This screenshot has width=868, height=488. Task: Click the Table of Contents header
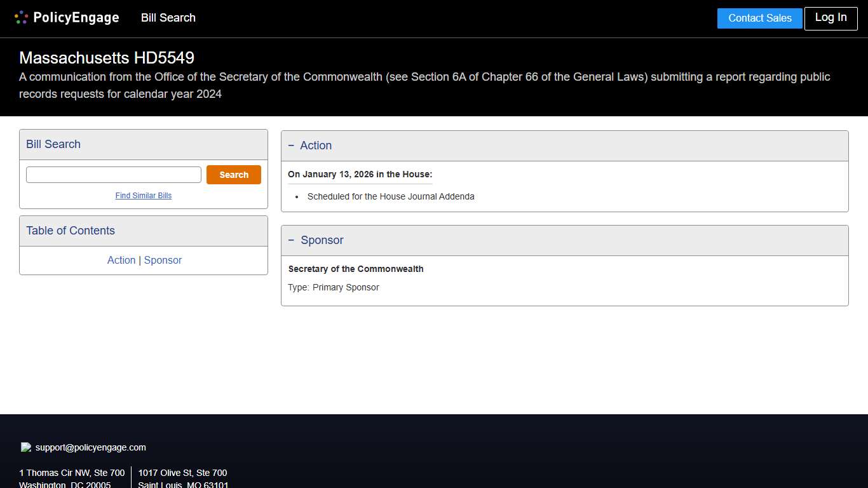70,231
